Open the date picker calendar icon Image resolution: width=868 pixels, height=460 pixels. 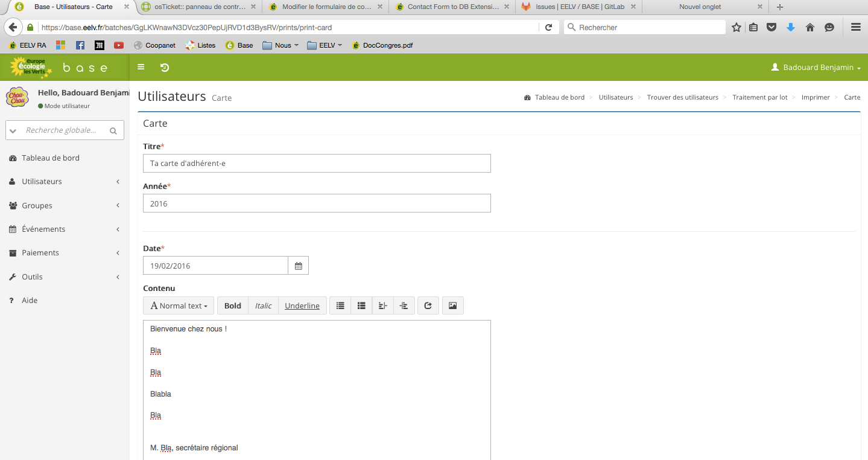[299, 266]
